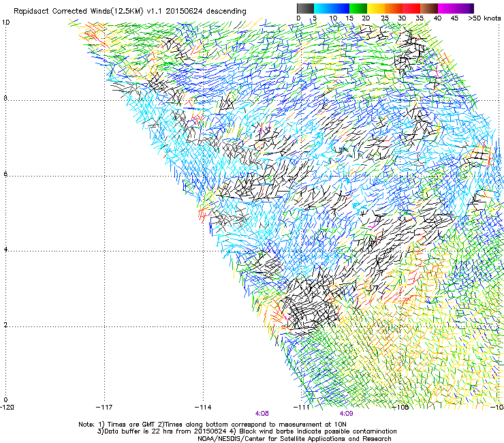Click the latitude axis label "10" at top left
Viewport: 504px width, 443px height.
click(x=5, y=22)
